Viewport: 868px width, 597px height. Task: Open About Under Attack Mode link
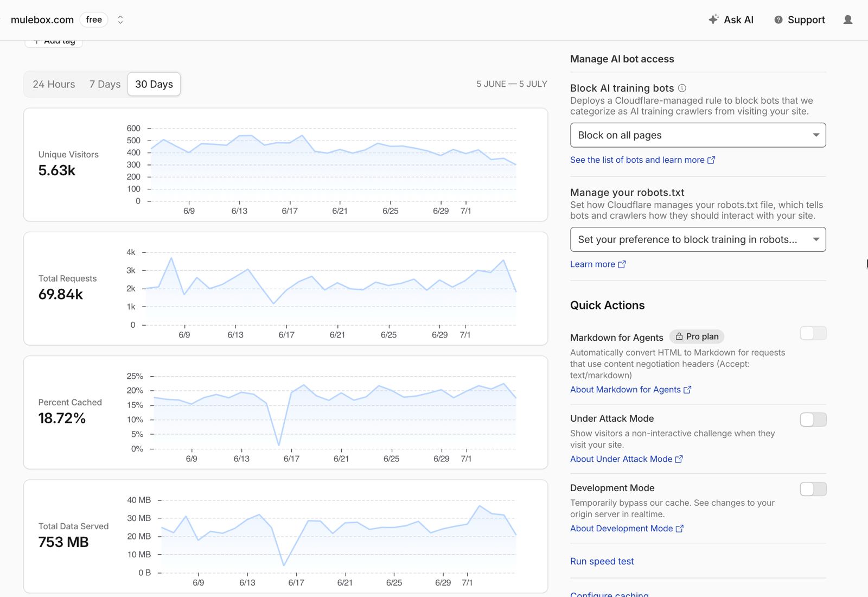click(626, 459)
